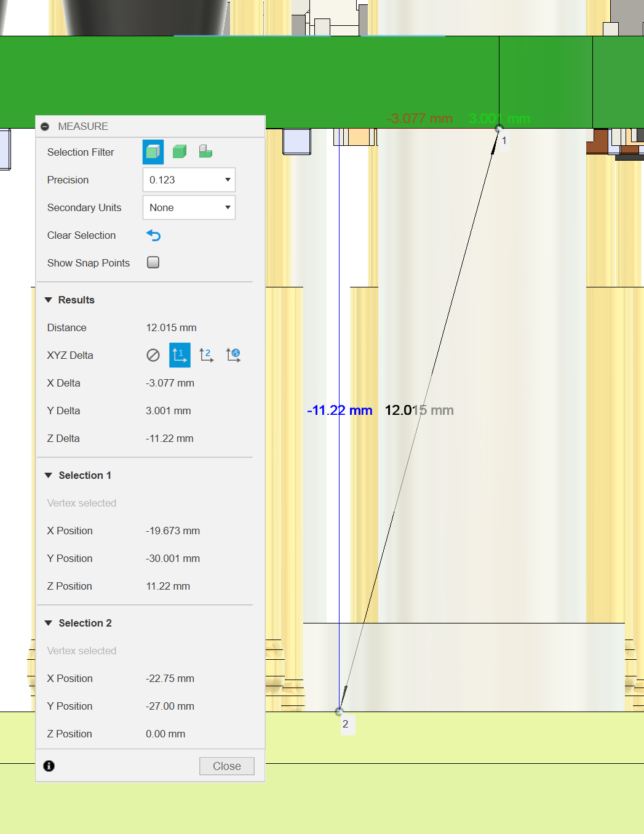Minimize the MEASURE panel with header icon
Image resolution: width=644 pixels, height=834 pixels.
pos(45,127)
